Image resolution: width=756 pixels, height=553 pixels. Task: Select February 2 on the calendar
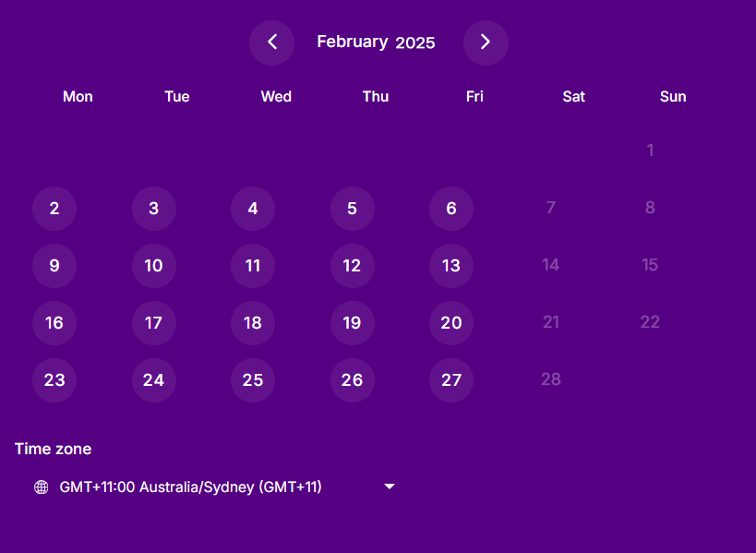[54, 209]
